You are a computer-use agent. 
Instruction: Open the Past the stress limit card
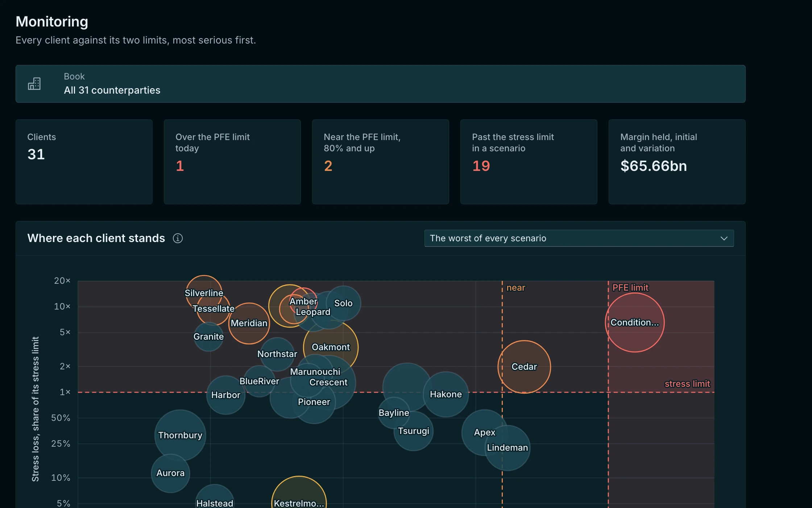click(529, 162)
